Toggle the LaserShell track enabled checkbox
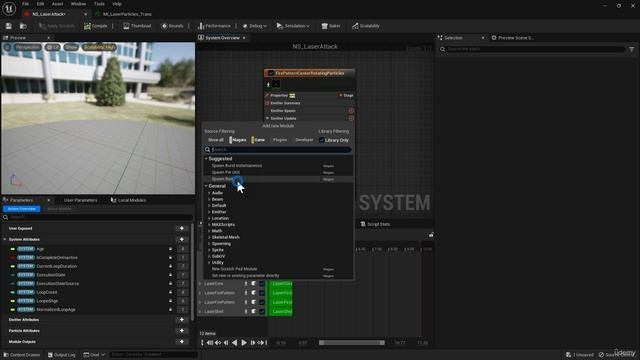 tap(262, 312)
